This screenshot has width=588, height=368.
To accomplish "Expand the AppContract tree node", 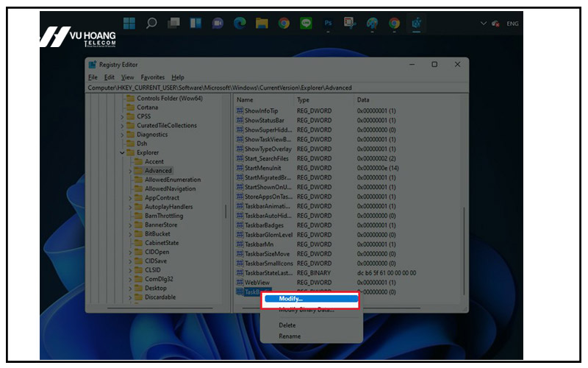I will coord(130,198).
